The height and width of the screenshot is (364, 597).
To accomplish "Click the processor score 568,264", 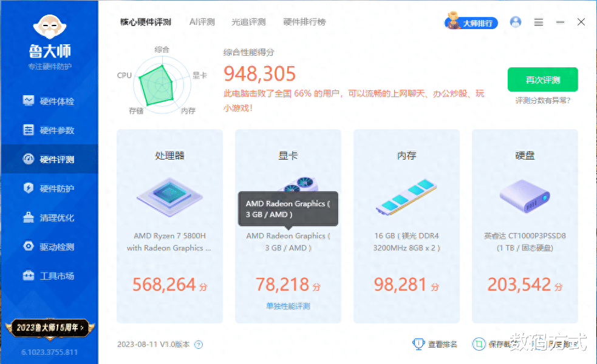I will pos(164,285).
